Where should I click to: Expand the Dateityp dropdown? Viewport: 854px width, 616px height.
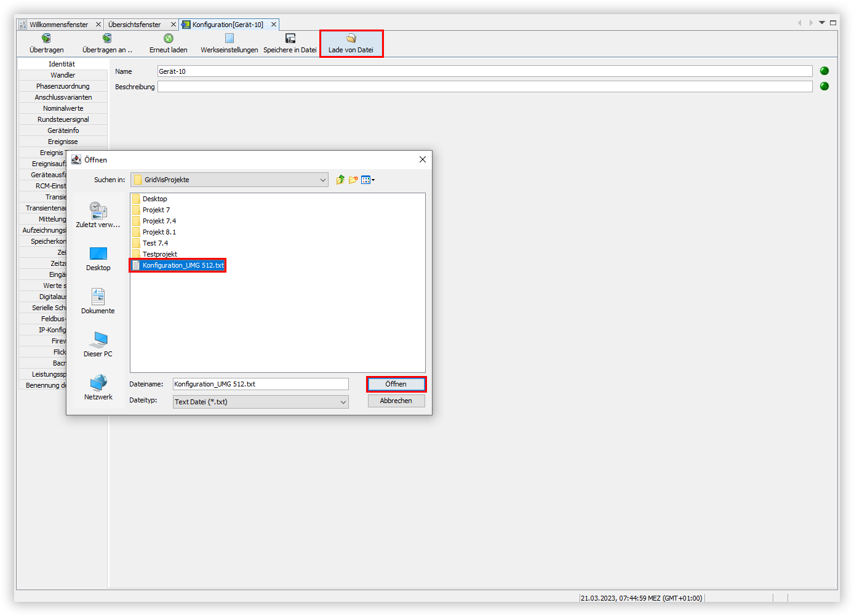[x=343, y=402]
